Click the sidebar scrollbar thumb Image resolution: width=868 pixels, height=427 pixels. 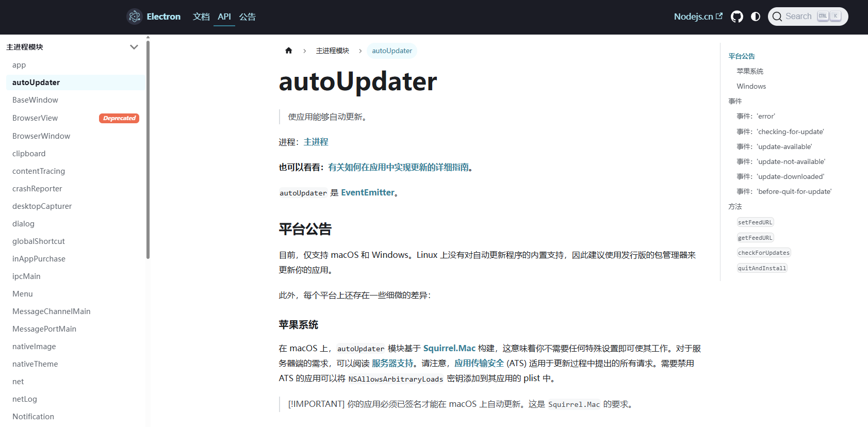[148, 149]
